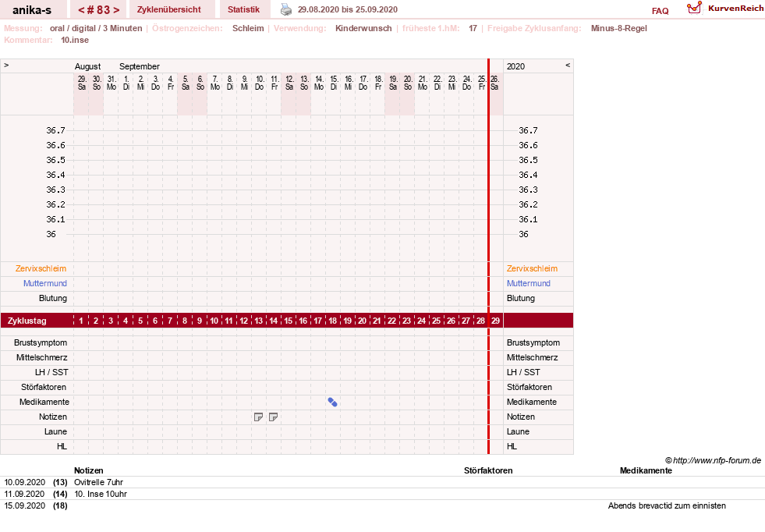Click the printer icon
The width and height of the screenshot is (765, 532).
[286, 9]
